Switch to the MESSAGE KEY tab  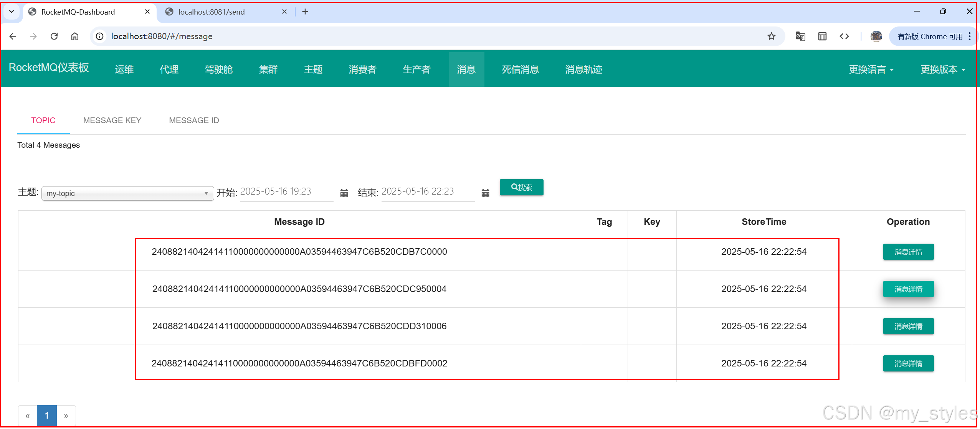(112, 120)
